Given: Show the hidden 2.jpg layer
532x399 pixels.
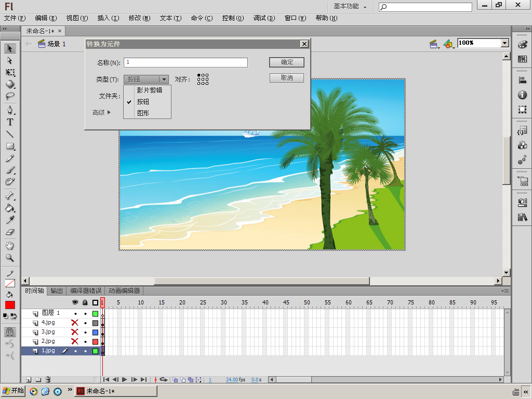Looking at the screenshot, I should point(75,342).
